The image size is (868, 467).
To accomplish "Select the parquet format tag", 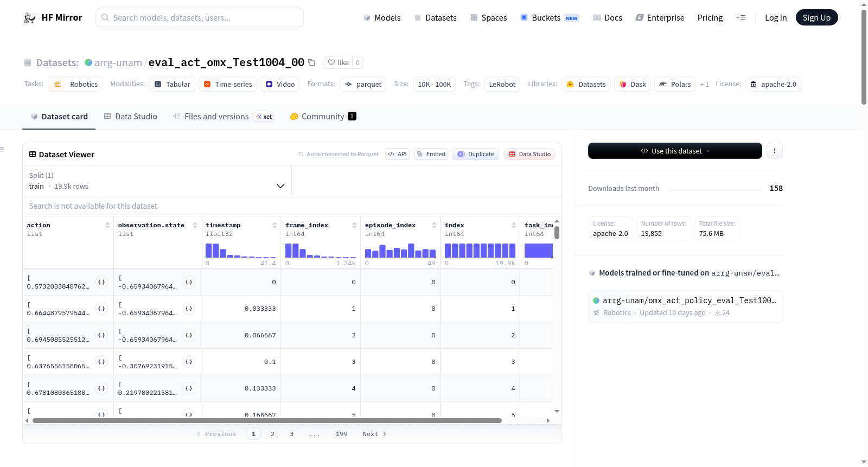I will coord(363,84).
